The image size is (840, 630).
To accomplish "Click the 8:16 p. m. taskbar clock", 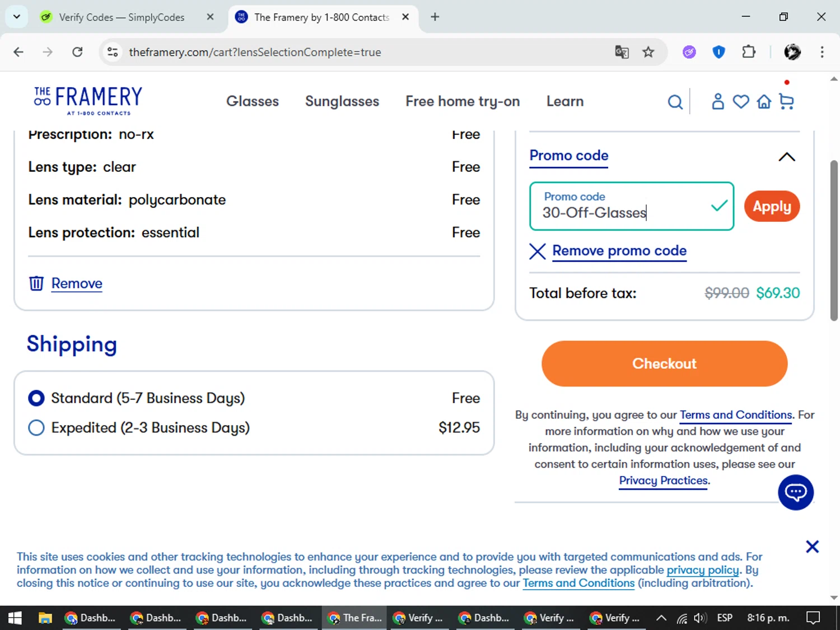I will tap(768, 618).
